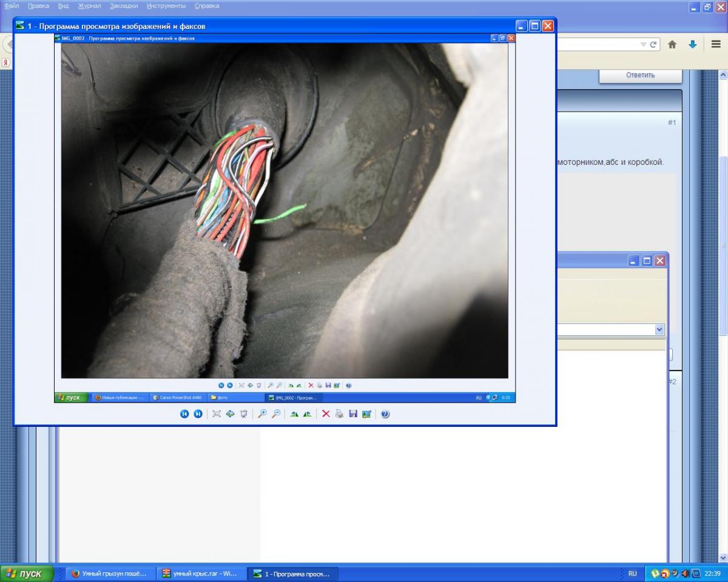The height and width of the screenshot is (582, 728).
Task: Switch to Firefox 'Умный грызун' taskbar item
Action: coord(109,574)
